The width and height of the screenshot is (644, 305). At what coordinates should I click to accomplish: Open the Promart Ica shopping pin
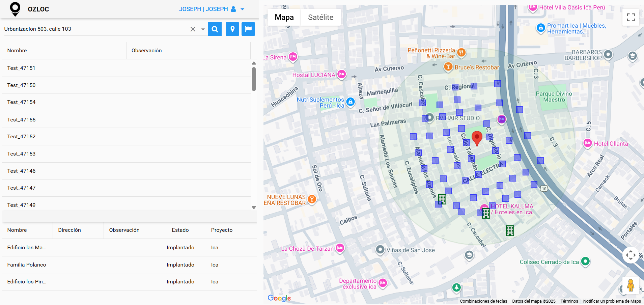(x=541, y=28)
